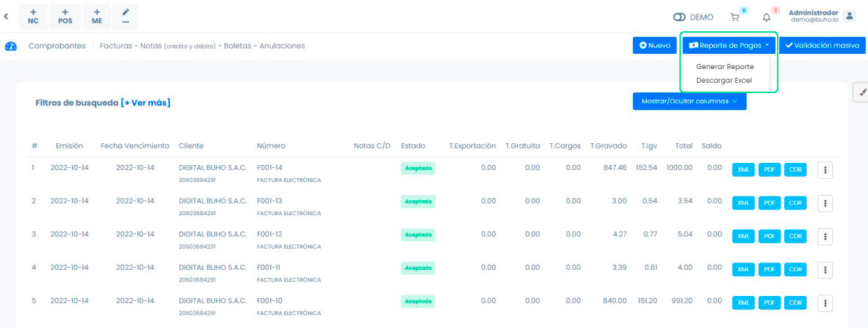The image size is (868, 328).
Task: Collapse sidebar with the left chevron
Action: (x=7, y=15)
